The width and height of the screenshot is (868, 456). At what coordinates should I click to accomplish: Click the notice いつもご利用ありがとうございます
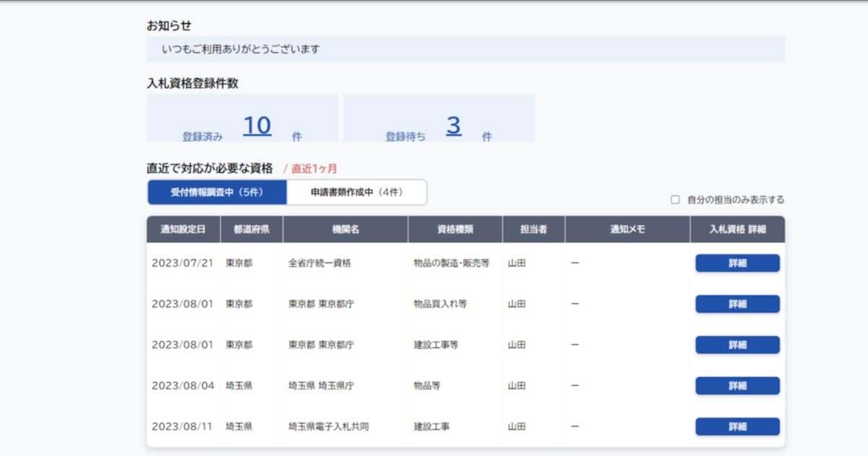tap(241, 50)
